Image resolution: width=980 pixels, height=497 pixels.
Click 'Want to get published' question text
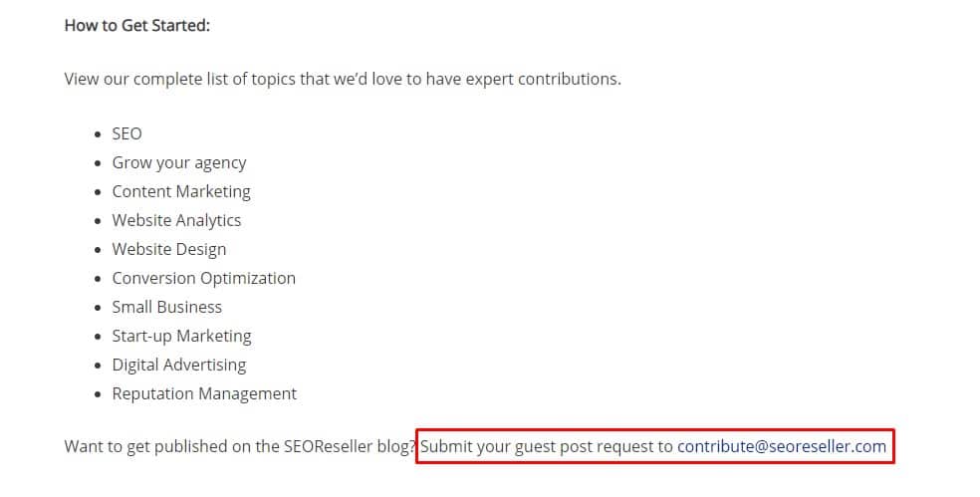240,446
